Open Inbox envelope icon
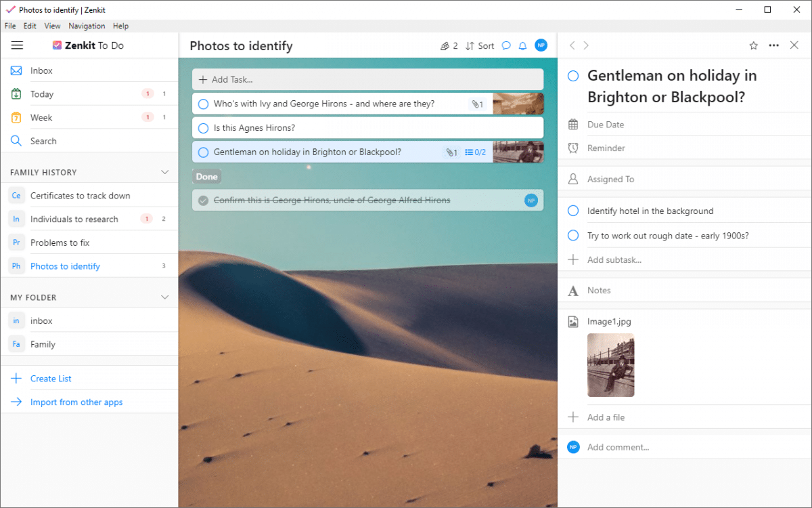The height and width of the screenshot is (508, 812). pos(16,70)
